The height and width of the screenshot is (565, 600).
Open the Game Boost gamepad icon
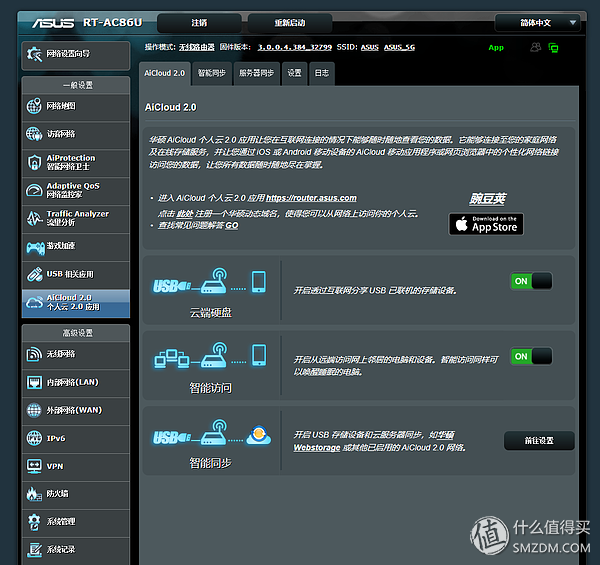35,247
